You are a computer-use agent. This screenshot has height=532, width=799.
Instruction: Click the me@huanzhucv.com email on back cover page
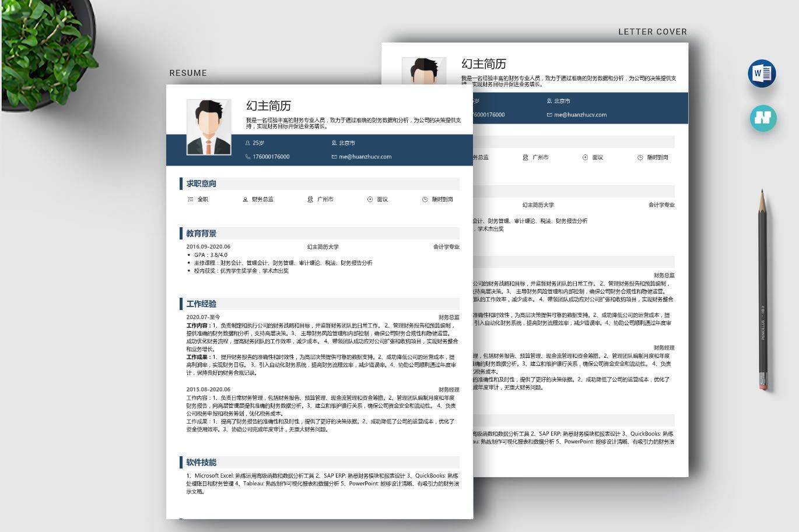[x=580, y=115]
